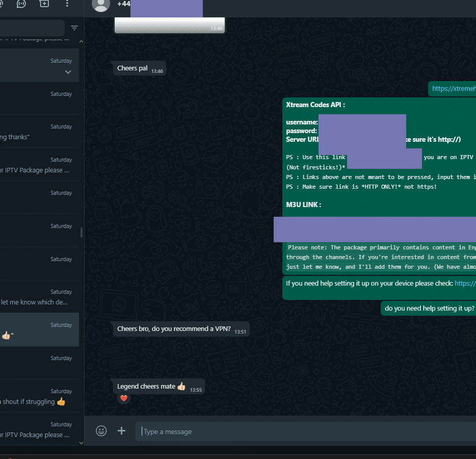Open the Channels speech bubble icon
Screen dimensions: 476x459
pyautogui.click(x=21, y=4)
